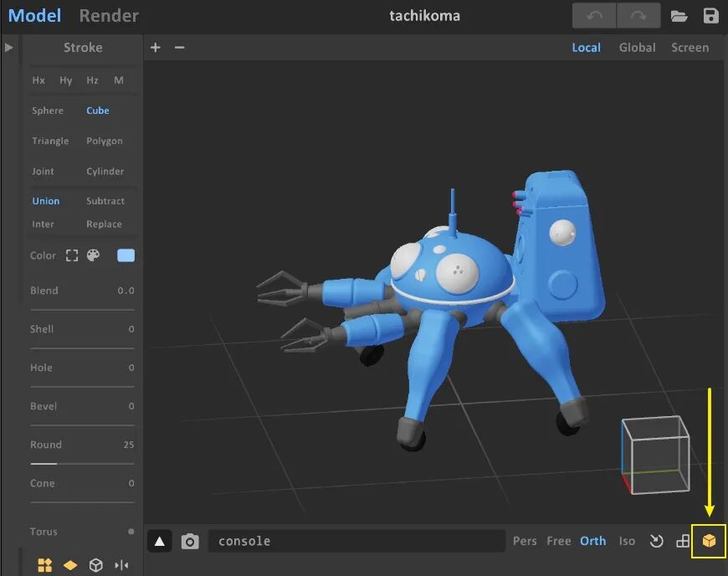Select Screen coordinate mode
This screenshot has width=728, height=576.
coord(690,48)
